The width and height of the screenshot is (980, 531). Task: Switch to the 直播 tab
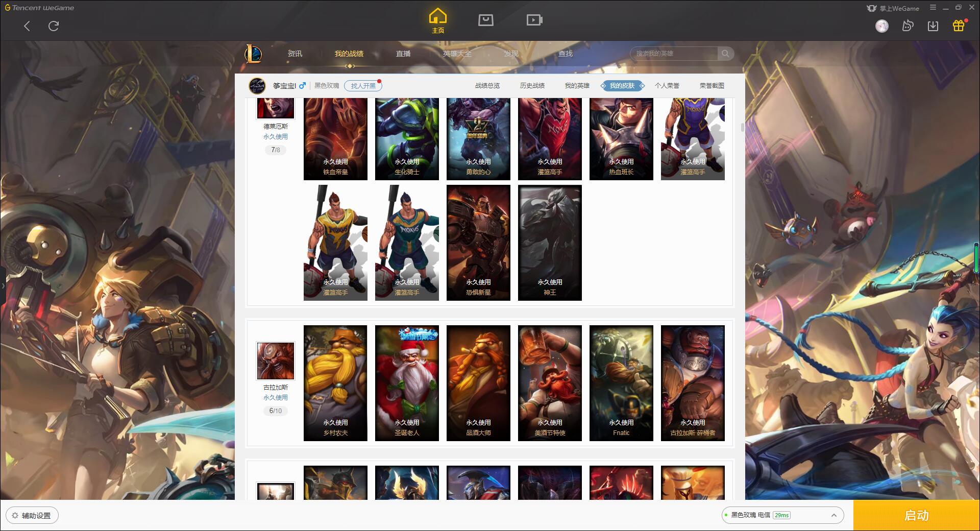403,54
